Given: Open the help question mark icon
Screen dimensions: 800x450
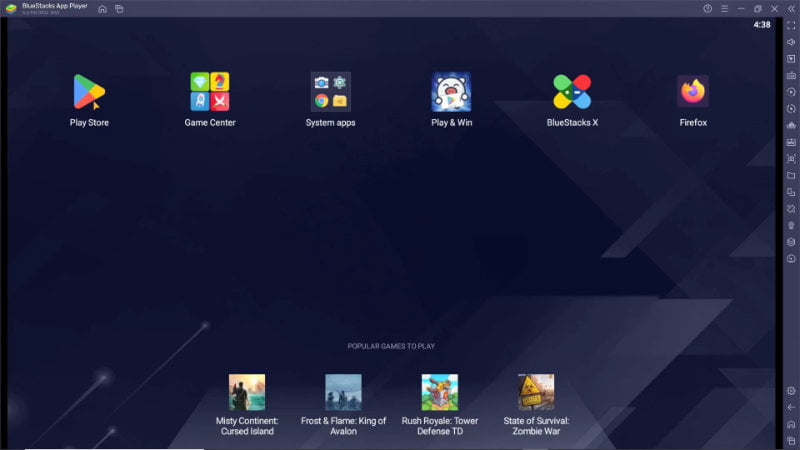Looking at the screenshot, I should [x=707, y=9].
